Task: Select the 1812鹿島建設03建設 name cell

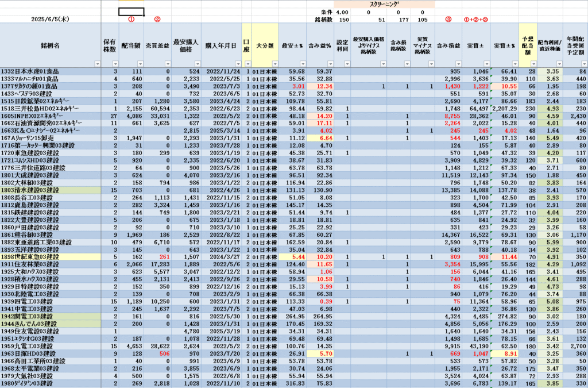Action: tap(51, 205)
